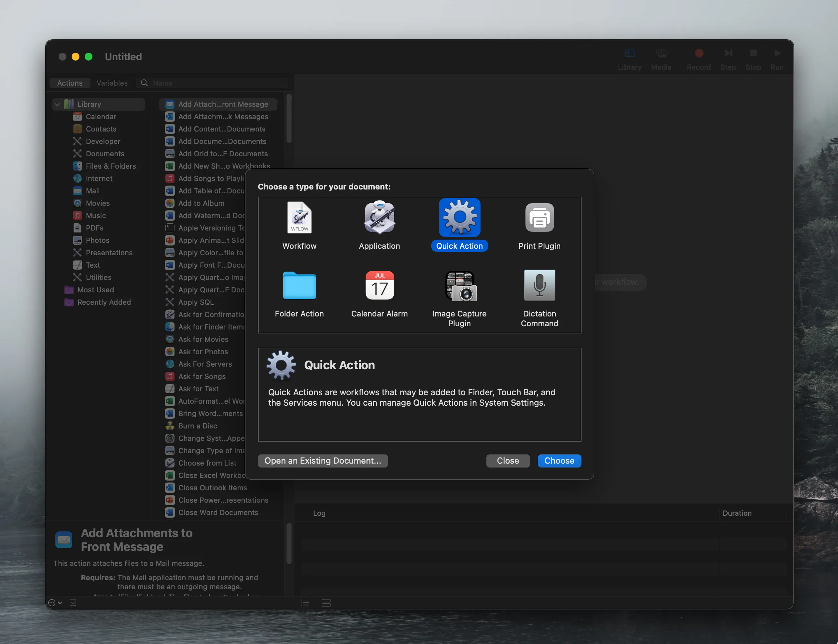The height and width of the screenshot is (644, 838).
Task: Open the ellipsis options menu at bottom left
Action: click(52, 602)
